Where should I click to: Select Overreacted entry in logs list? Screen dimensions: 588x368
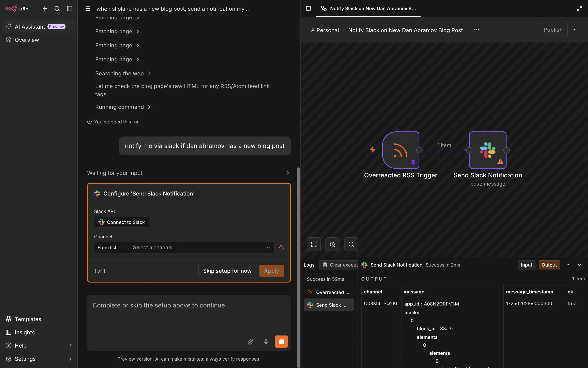329,292
